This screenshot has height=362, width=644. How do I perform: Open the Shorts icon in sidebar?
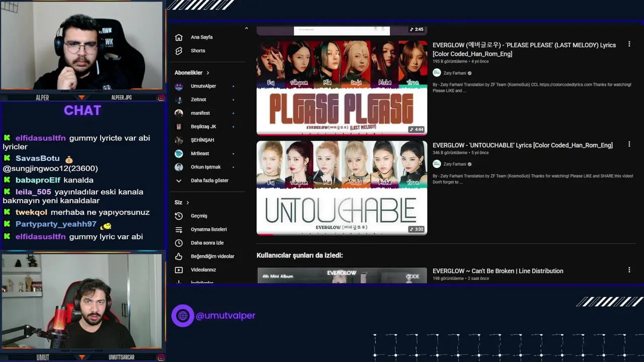point(179,51)
